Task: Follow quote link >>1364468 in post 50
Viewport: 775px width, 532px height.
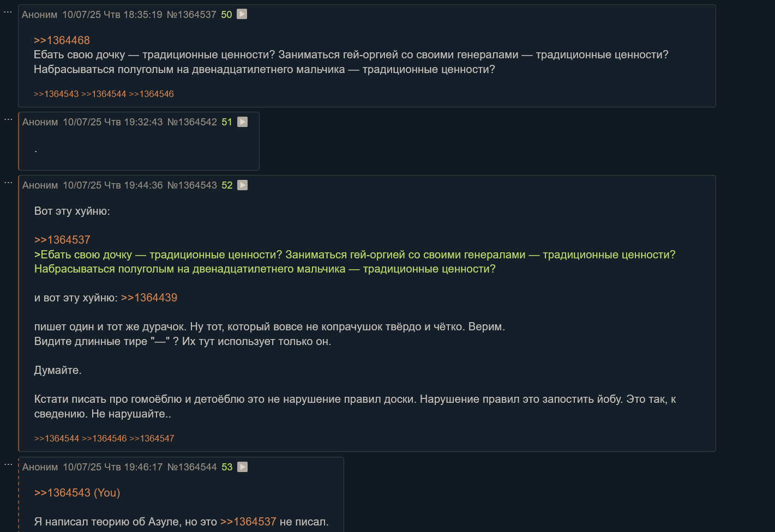Action: click(62, 40)
